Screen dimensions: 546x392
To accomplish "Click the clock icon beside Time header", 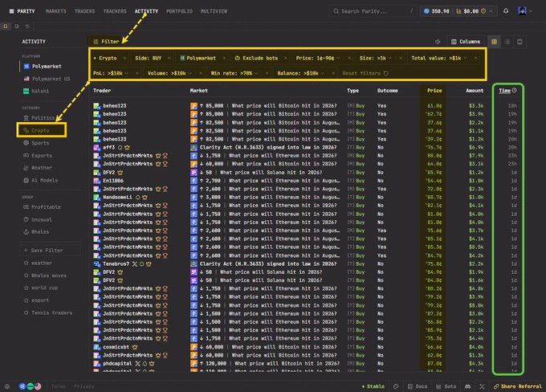I will 515,90.
